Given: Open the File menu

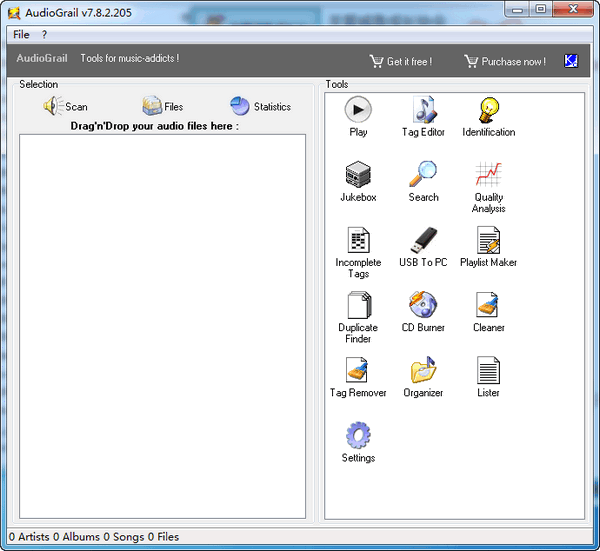Looking at the screenshot, I should click(21, 34).
